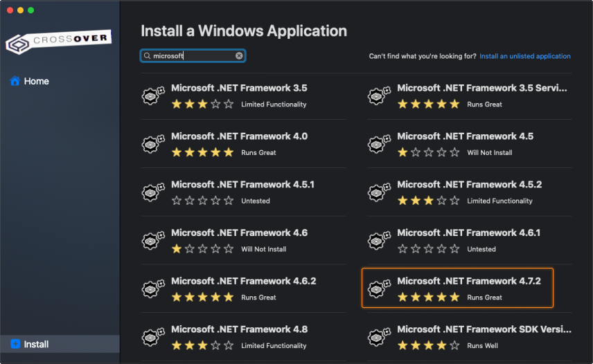Viewport: 593px width, 364px height.
Task: Open Install an unlisted application link
Action: pyautogui.click(x=525, y=56)
